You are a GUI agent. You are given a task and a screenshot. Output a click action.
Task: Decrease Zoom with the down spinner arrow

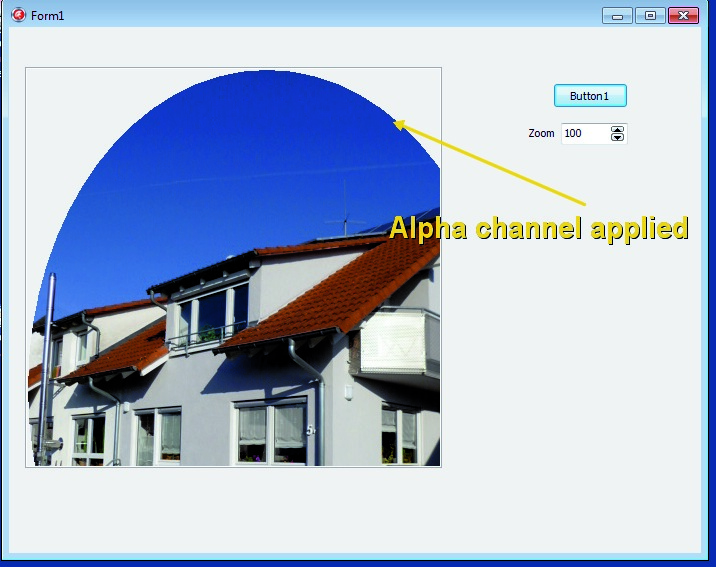pyautogui.click(x=617, y=137)
